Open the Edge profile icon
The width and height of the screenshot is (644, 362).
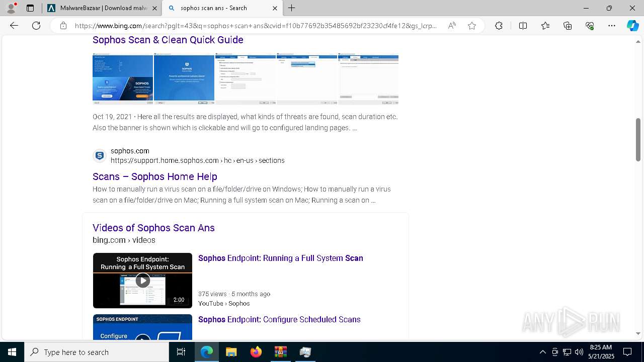tap(11, 8)
